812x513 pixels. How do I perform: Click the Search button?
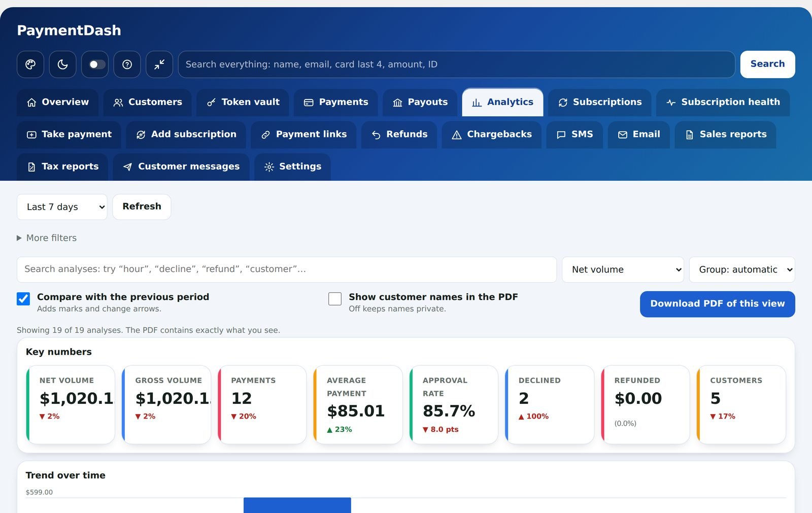(767, 64)
